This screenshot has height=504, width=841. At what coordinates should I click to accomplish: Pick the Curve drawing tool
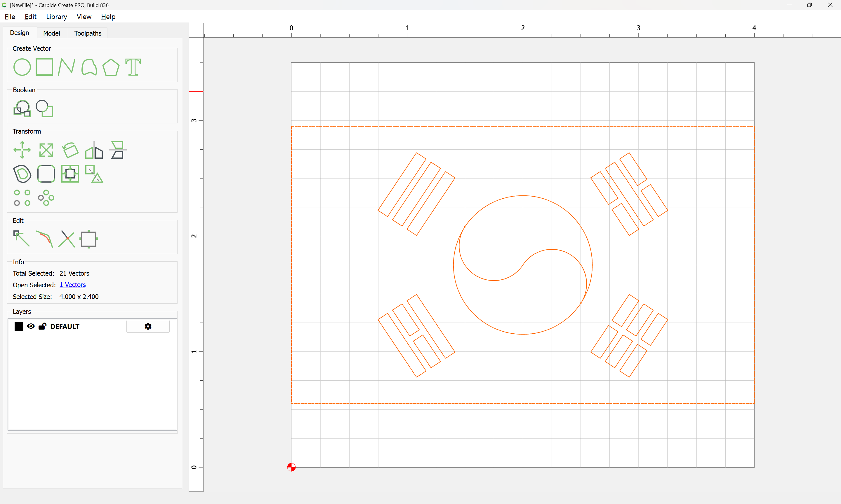tap(89, 67)
